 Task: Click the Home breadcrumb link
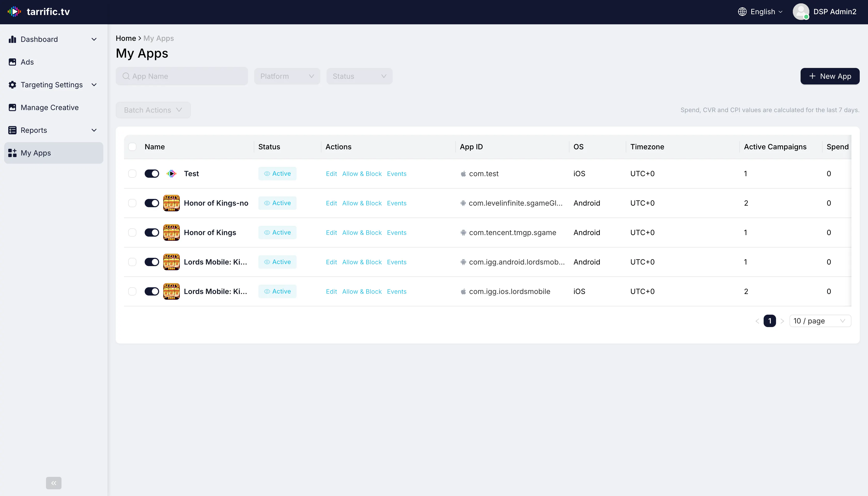coord(126,38)
